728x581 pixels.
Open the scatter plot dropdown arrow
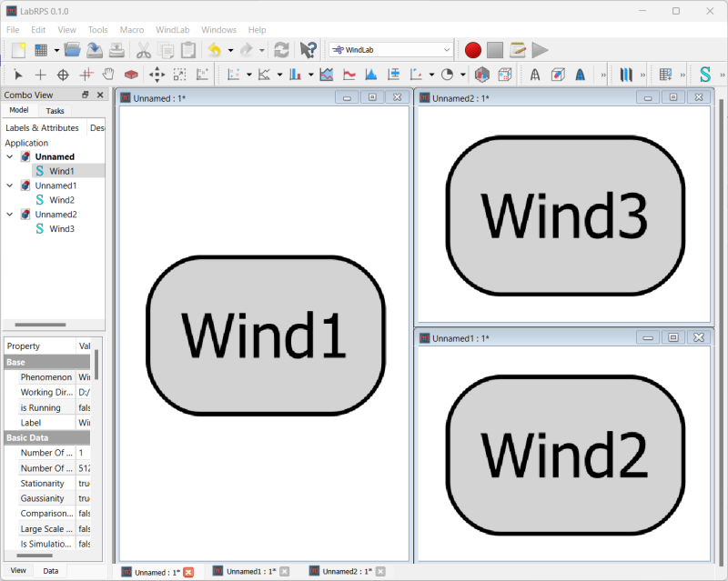point(248,75)
